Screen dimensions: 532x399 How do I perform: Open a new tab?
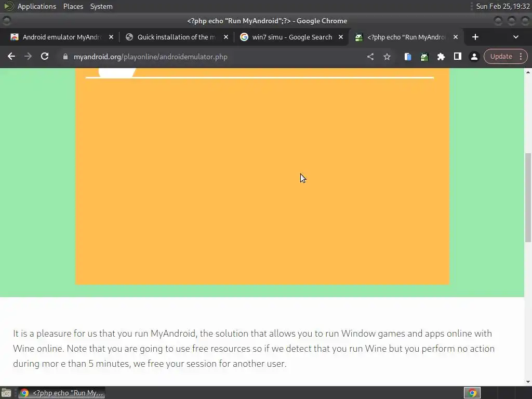coord(475,37)
